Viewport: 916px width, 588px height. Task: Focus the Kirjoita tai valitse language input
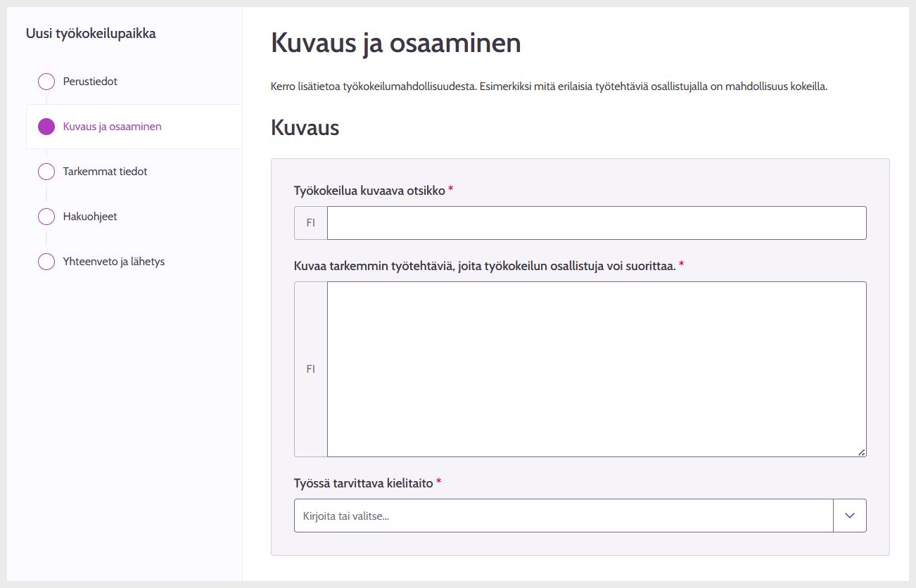564,516
